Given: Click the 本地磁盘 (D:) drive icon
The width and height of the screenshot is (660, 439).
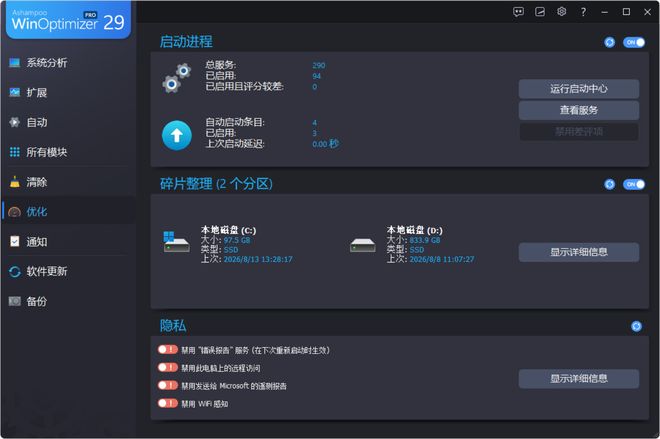Looking at the screenshot, I should (363, 245).
